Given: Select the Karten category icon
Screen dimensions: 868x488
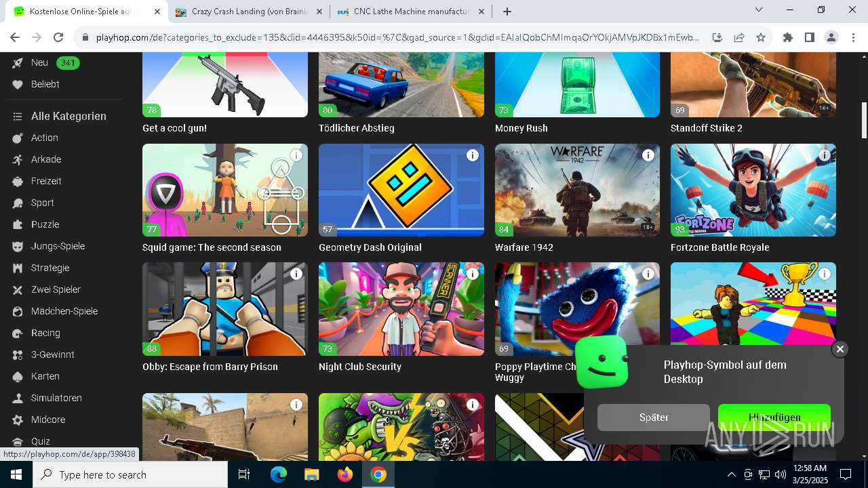Looking at the screenshot, I should [18, 376].
